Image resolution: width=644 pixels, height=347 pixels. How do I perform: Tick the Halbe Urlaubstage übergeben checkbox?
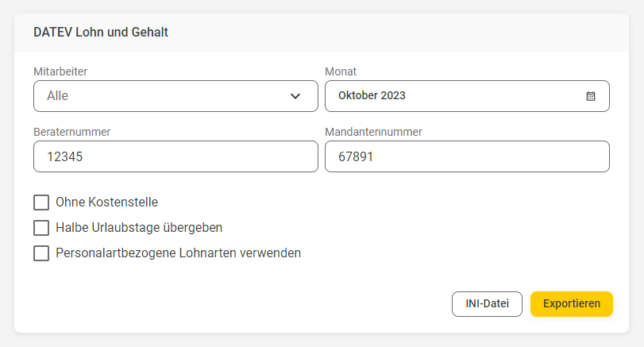pos(41,228)
